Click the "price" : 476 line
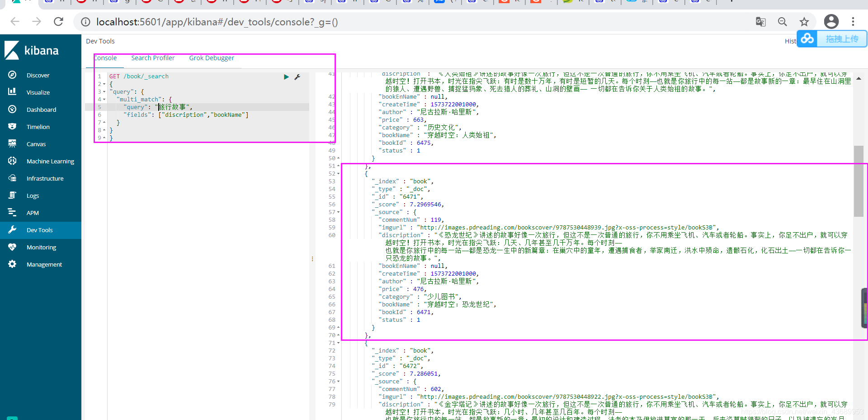 click(402, 289)
